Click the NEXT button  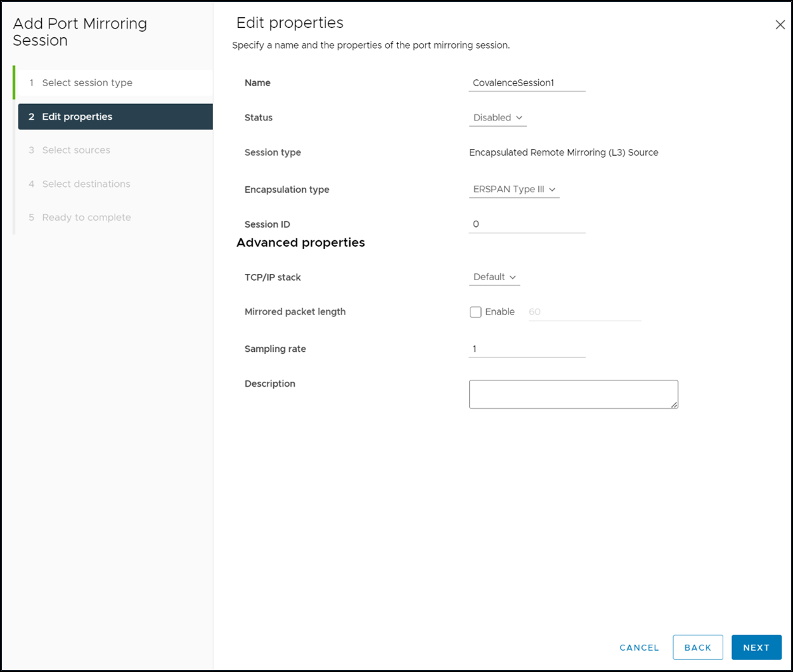(756, 647)
